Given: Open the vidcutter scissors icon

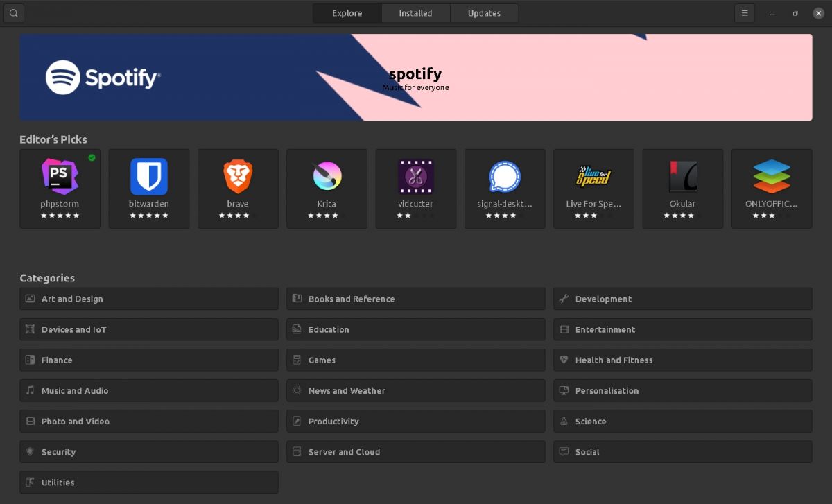Looking at the screenshot, I should 416,176.
